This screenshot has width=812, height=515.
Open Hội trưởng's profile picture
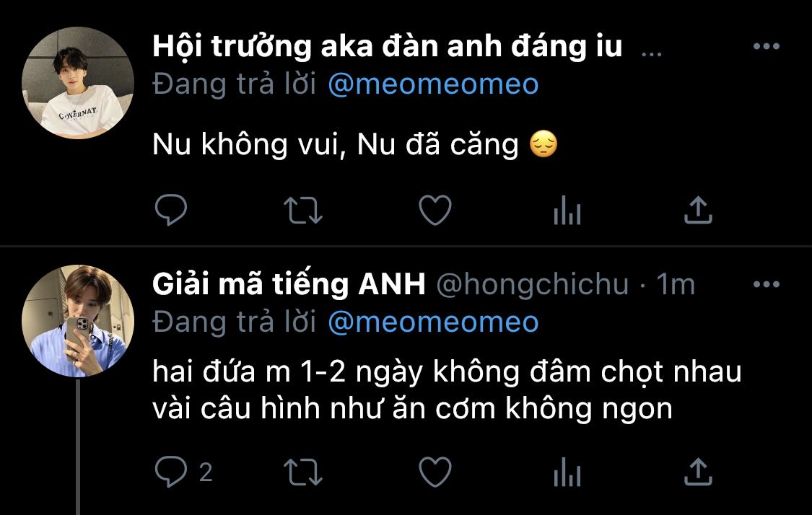(x=78, y=83)
